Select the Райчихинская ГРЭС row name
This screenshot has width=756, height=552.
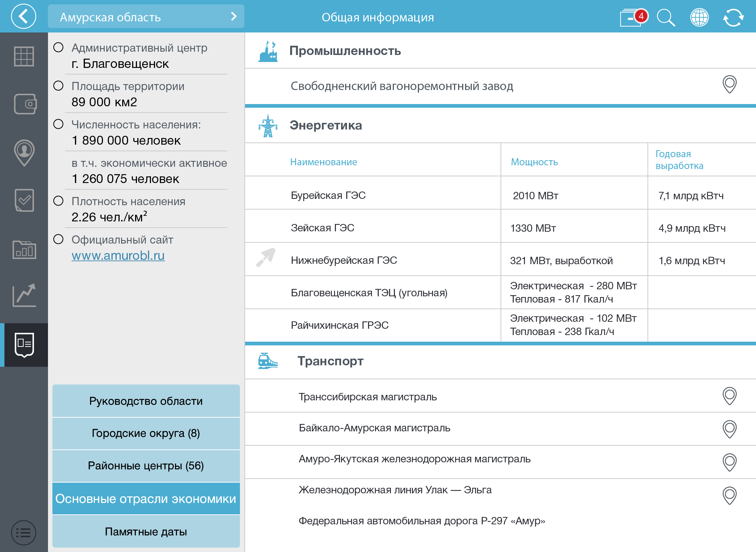(340, 325)
